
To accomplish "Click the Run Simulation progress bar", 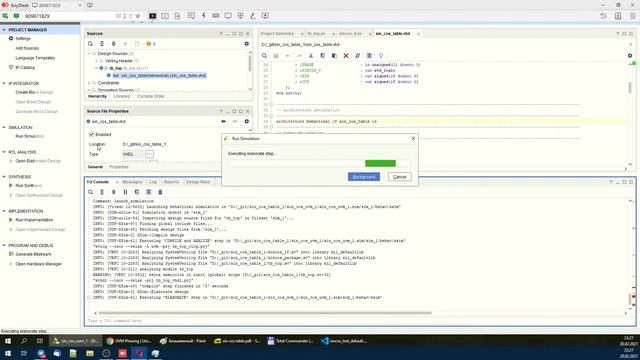I will 319,163.
